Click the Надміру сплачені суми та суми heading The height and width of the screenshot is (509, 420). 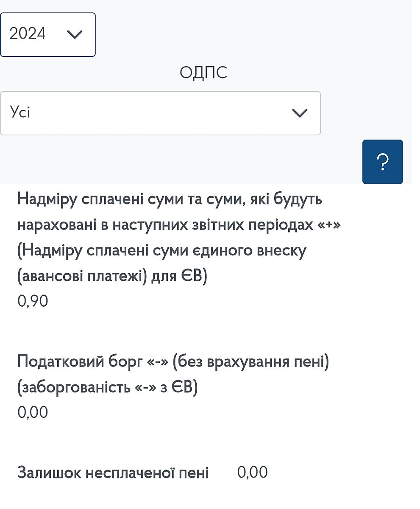170,199
